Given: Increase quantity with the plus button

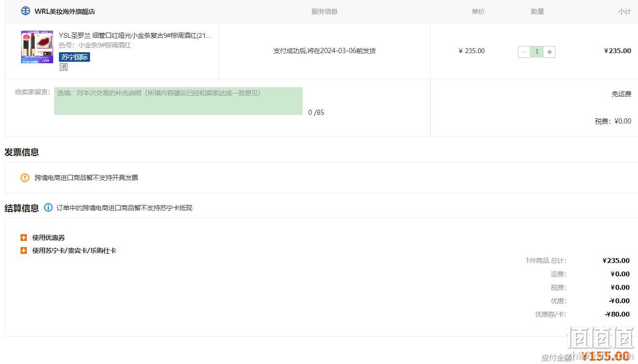Looking at the screenshot, I should (549, 52).
